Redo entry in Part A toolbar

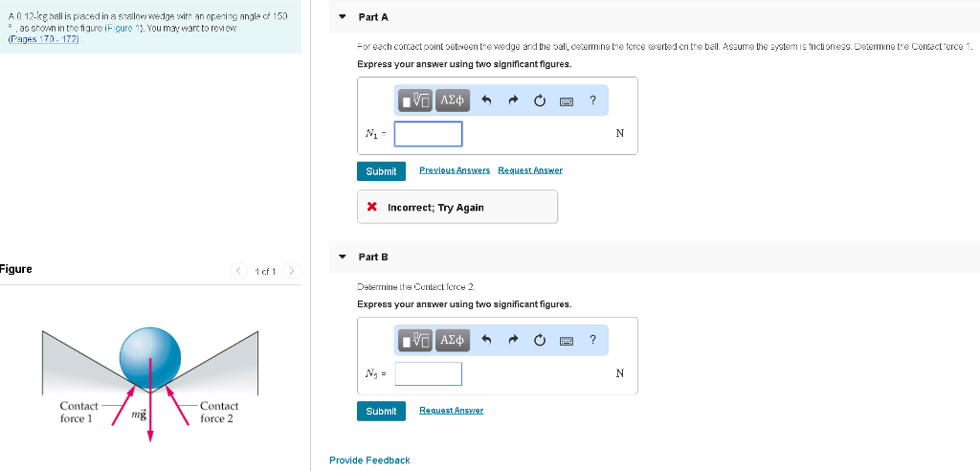tap(514, 101)
